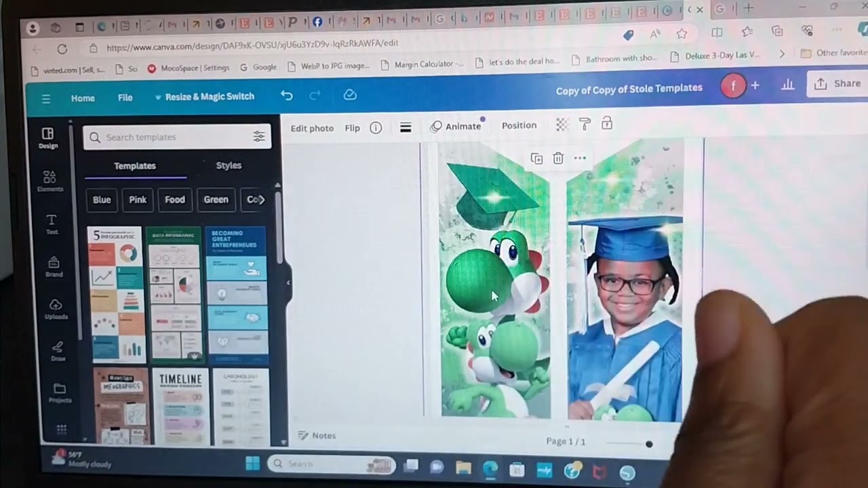868x488 pixels.
Task: Go to Home in Canva
Action: [x=83, y=98]
